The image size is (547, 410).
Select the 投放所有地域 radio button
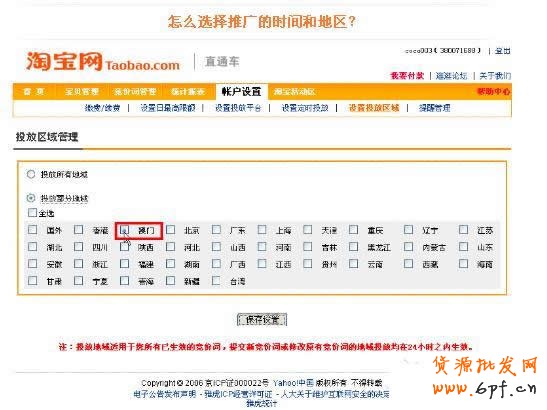pos(31,174)
